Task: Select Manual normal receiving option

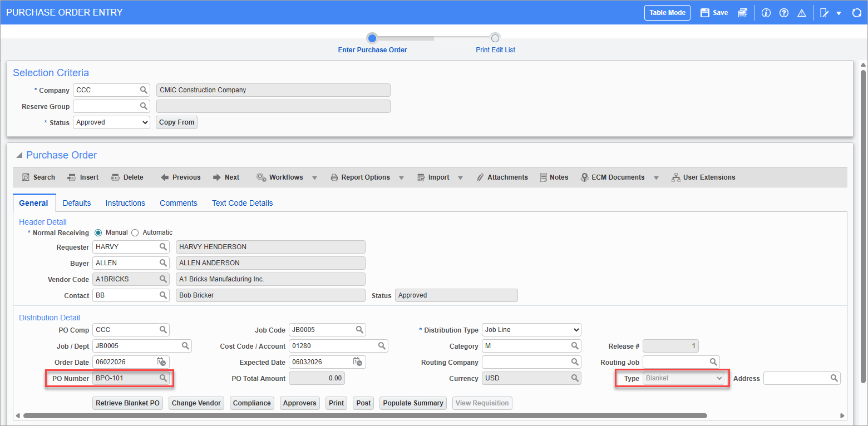Action: pyautogui.click(x=98, y=232)
